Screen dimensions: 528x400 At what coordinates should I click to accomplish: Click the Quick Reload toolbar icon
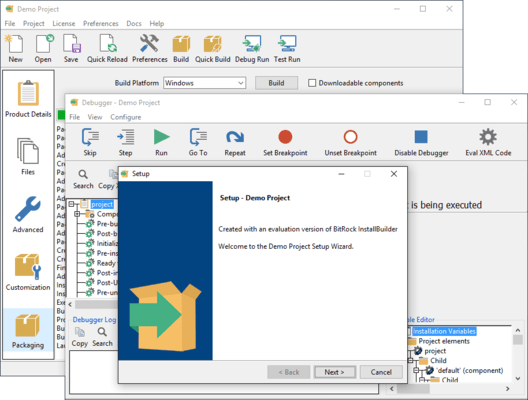tap(107, 44)
